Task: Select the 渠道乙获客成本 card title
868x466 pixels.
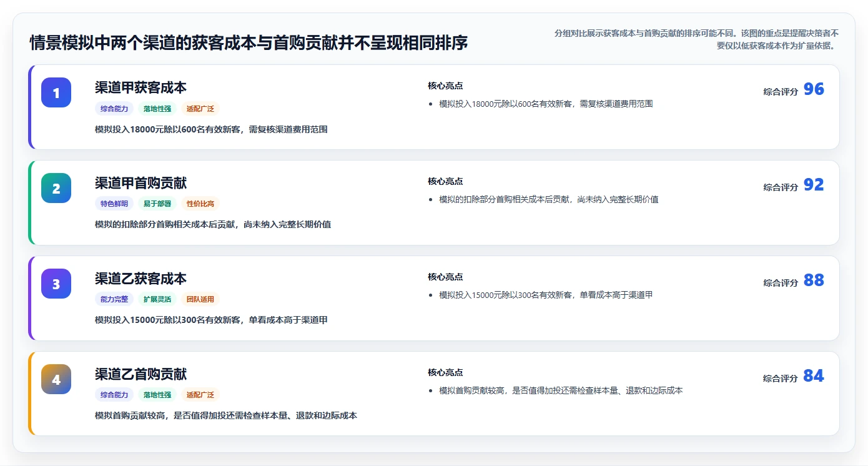Action: pos(141,279)
